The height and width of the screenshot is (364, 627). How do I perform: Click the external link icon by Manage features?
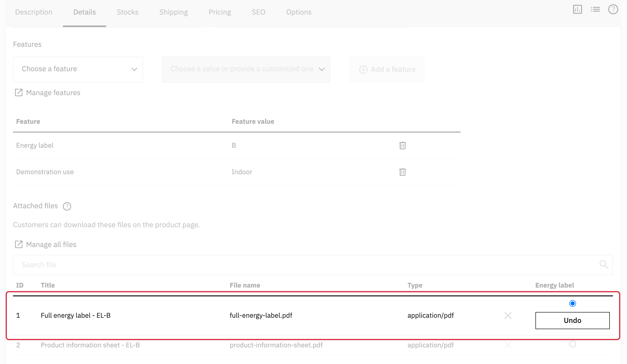click(19, 93)
